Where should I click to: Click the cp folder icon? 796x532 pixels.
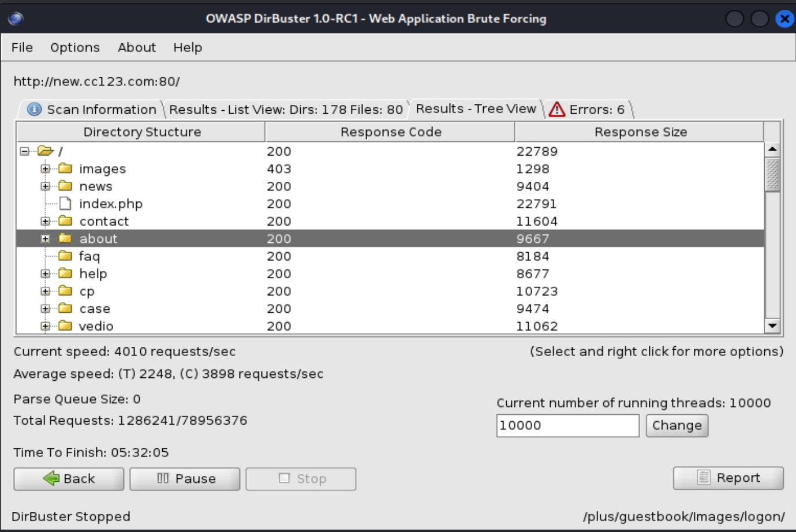[x=65, y=291]
